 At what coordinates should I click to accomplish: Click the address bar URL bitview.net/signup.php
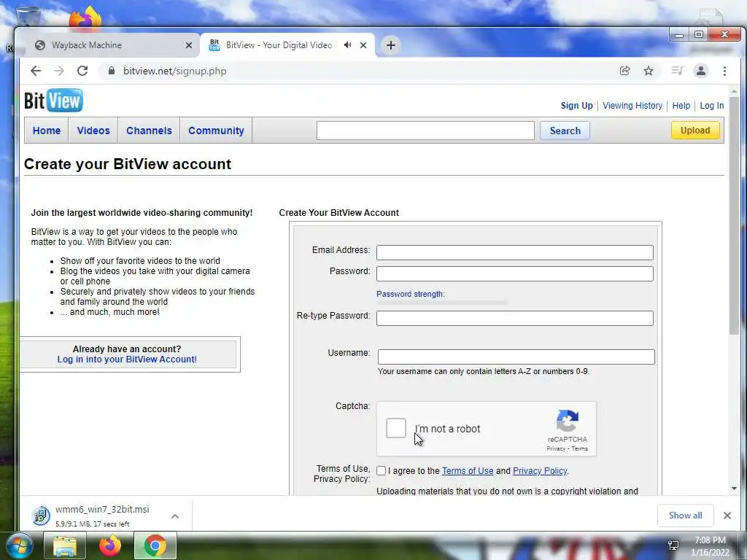(x=175, y=71)
